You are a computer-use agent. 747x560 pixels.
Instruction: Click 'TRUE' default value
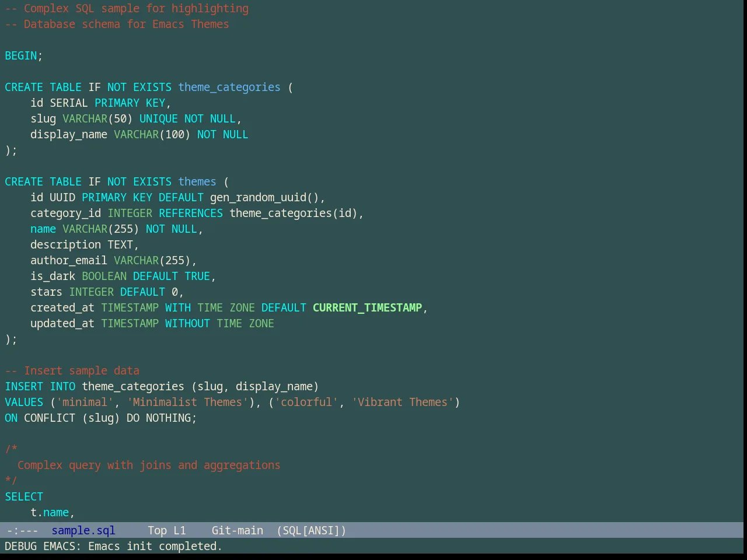(197, 276)
